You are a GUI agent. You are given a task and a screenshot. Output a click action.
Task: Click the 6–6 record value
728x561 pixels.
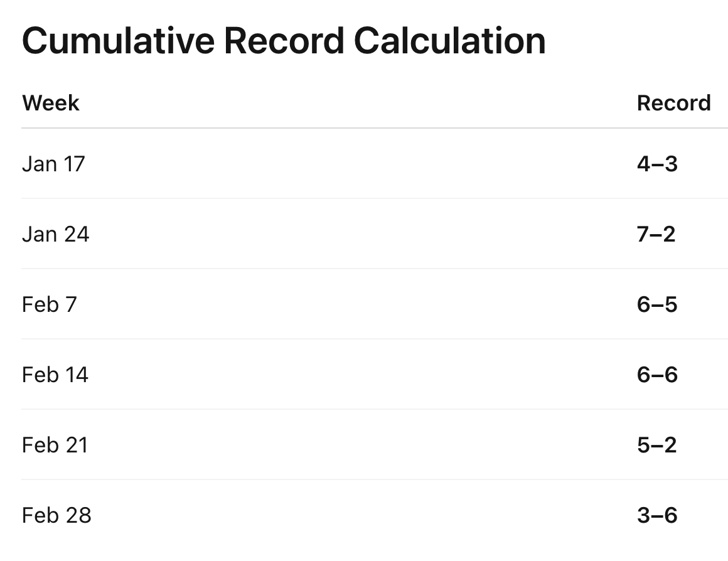(x=657, y=375)
